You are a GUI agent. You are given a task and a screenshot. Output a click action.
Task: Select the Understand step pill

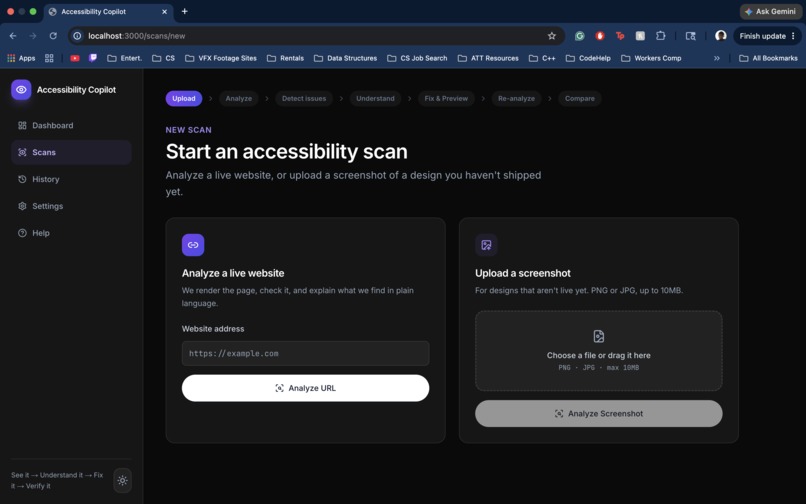(375, 98)
